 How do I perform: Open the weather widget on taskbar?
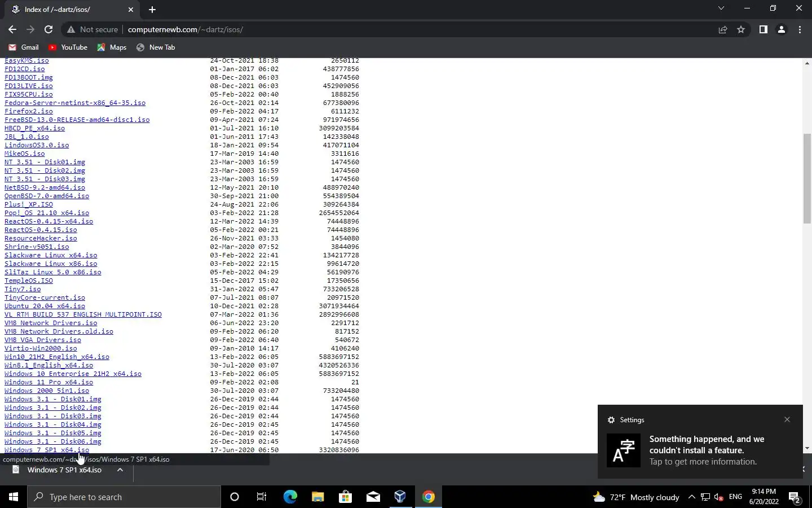coord(636,497)
